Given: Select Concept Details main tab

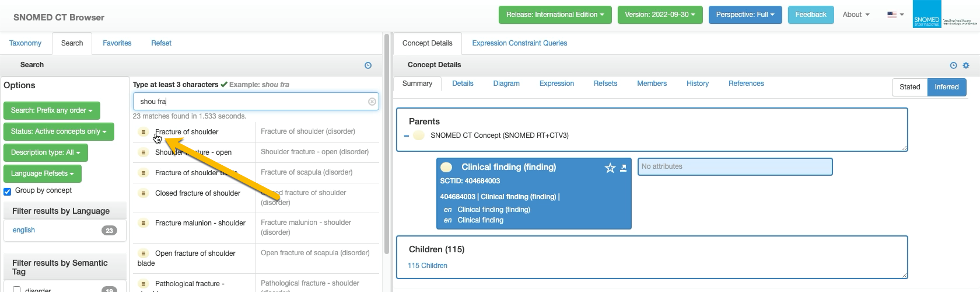Looking at the screenshot, I should [x=427, y=43].
